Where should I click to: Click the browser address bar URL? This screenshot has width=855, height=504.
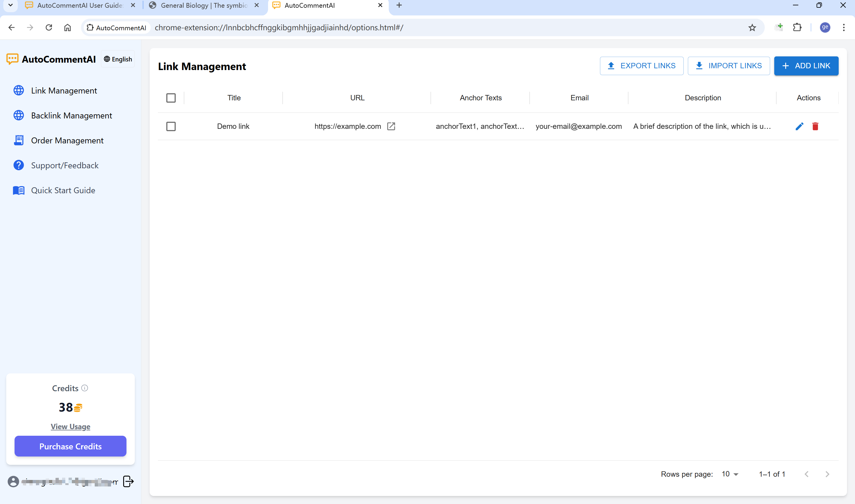pos(279,28)
